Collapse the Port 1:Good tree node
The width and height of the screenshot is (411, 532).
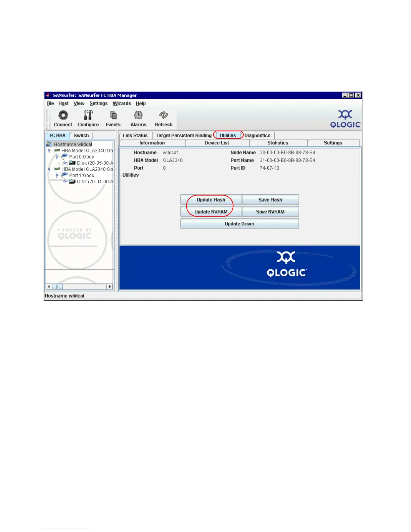57,175
